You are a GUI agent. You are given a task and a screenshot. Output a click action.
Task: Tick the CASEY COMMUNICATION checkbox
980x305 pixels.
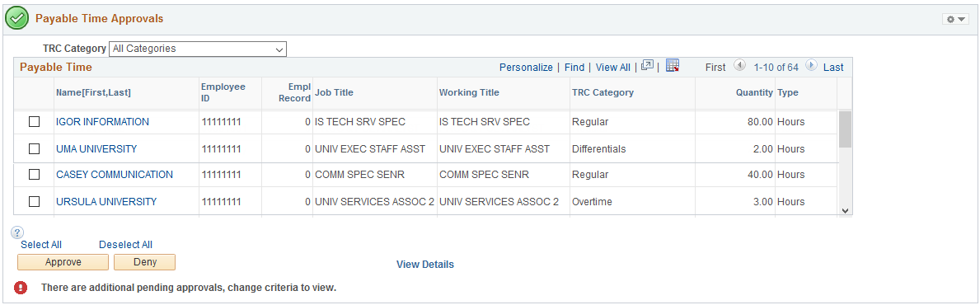pyautogui.click(x=35, y=175)
